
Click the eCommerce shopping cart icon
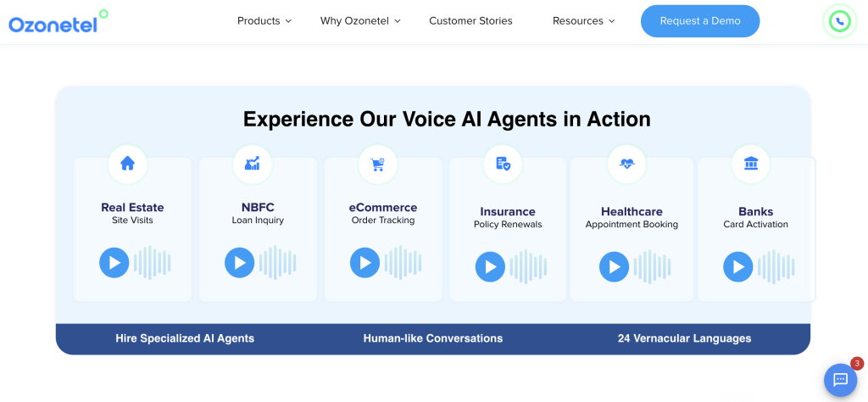click(x=378, y=164)
